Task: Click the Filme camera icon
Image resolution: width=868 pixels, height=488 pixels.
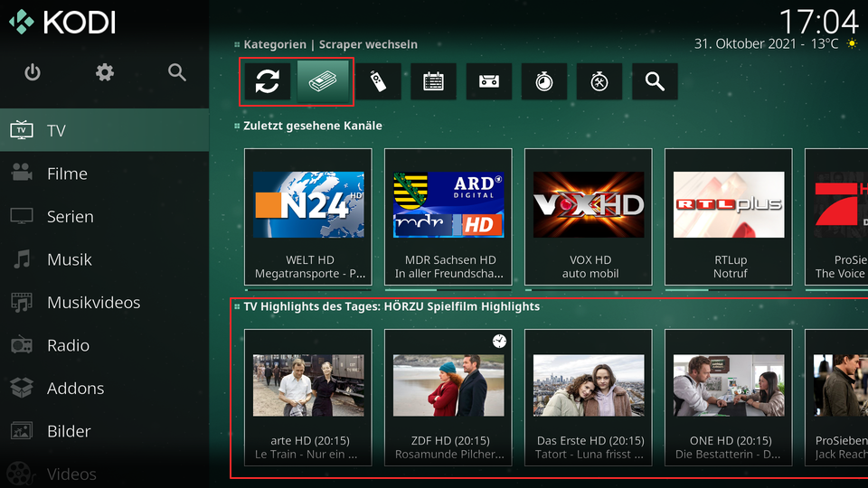Action: [22, 173]
